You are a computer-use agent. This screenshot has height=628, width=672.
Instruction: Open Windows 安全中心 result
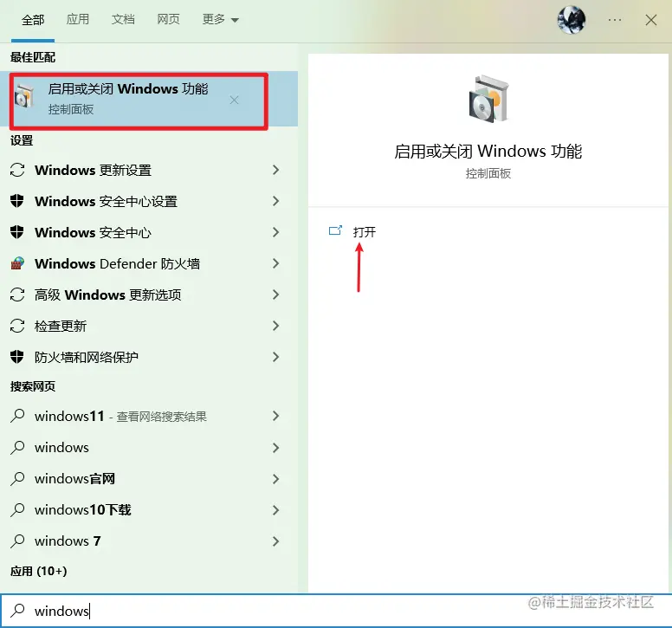[x=149, y=232]
